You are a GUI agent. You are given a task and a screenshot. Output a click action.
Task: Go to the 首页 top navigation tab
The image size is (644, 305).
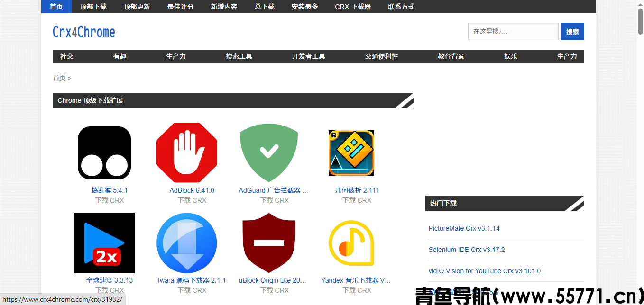56,7
